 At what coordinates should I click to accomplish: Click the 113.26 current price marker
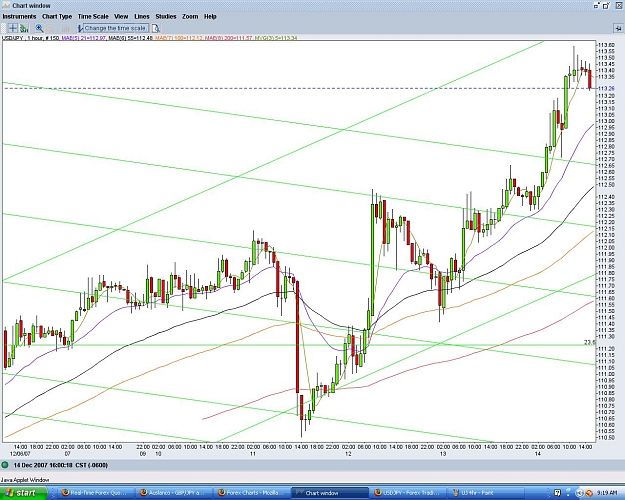pyautogui.click(x=606, y=89)
